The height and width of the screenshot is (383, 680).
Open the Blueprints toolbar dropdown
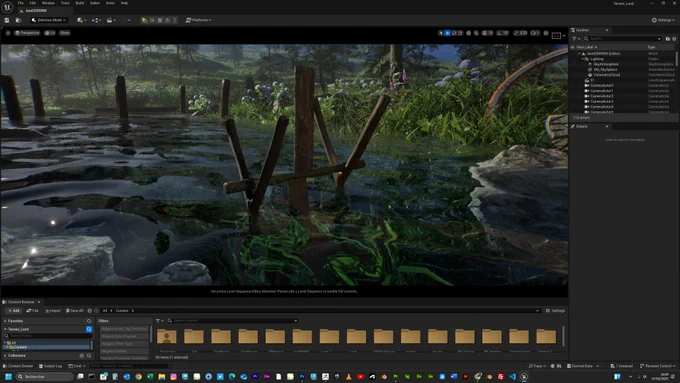[96, 20]
